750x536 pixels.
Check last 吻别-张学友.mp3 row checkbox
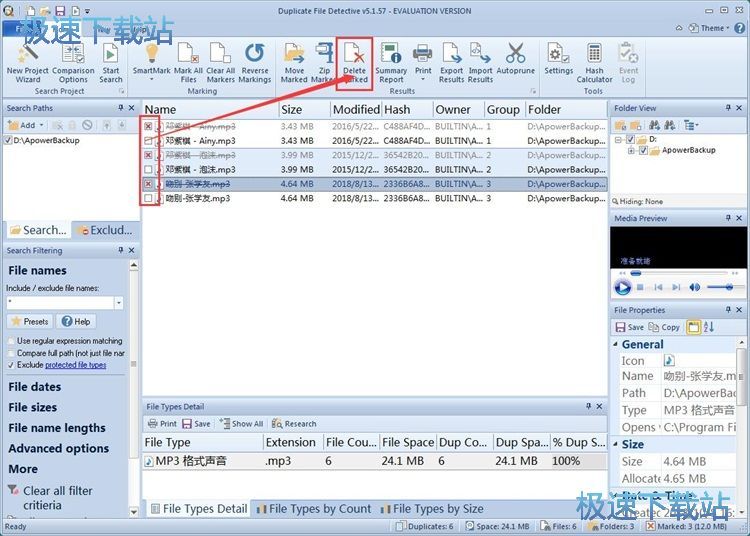click(x=148, y=198)
